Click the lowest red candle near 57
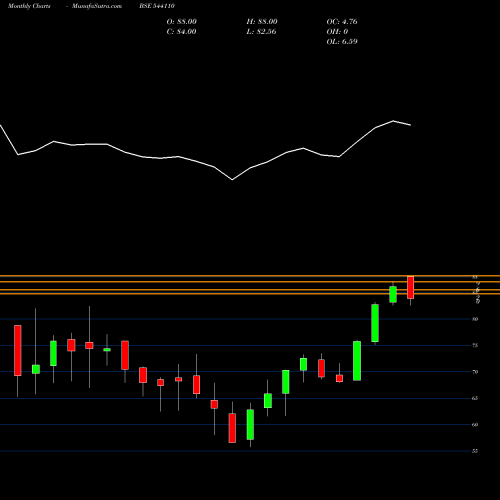The image size is (500, 500). coord(232,428)
